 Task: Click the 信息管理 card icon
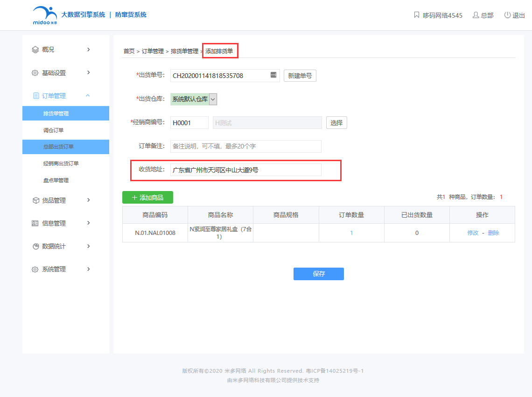35,223
